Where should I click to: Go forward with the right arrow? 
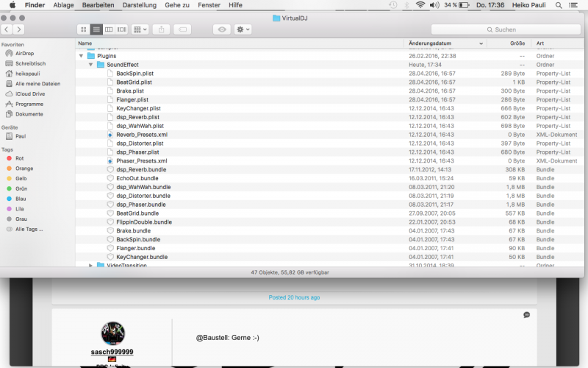[19, 29]
